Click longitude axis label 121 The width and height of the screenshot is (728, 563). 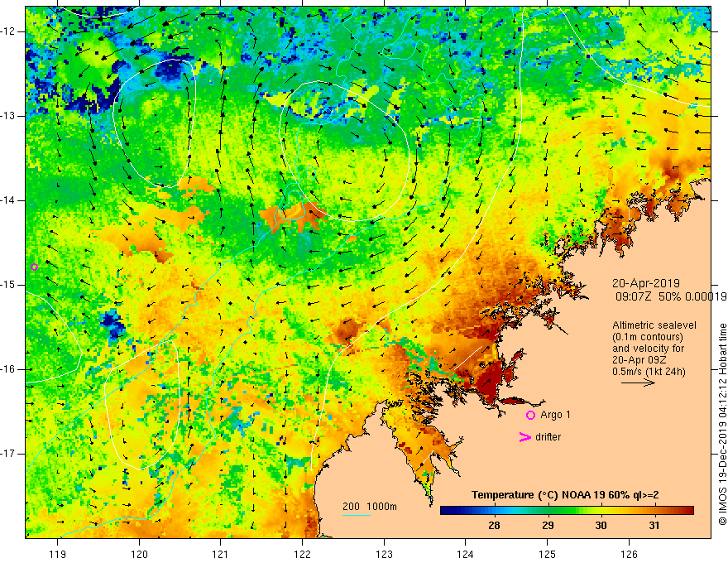(x=221, y=554)
